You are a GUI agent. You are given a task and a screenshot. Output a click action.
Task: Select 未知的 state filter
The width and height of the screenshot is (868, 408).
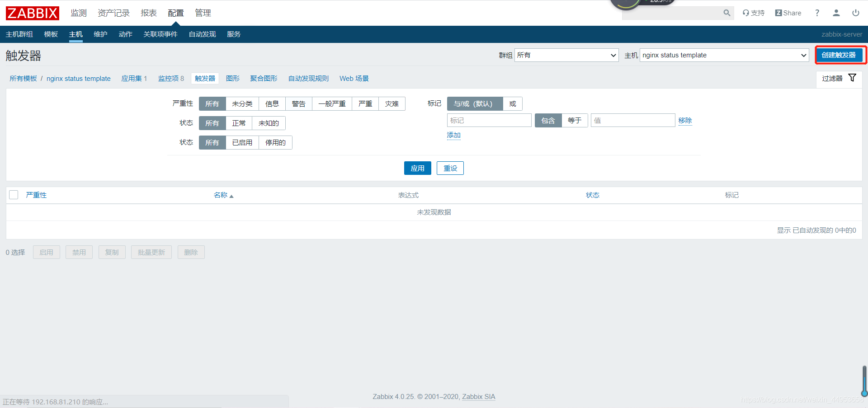pyautogui.click(x=269, y=123)
